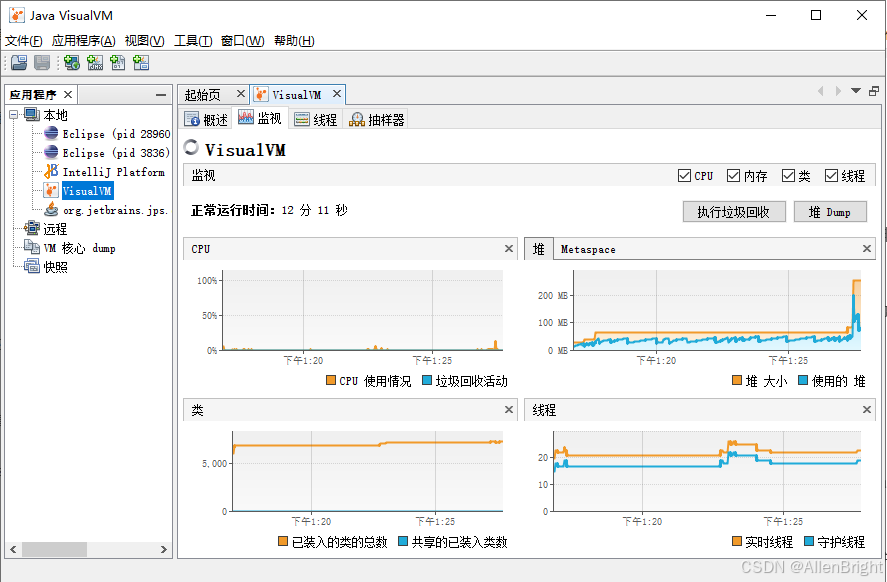Click the 快照 (Snapshots) node icon
The height and width of the screenshot is (582, 887).
point(32,266)
